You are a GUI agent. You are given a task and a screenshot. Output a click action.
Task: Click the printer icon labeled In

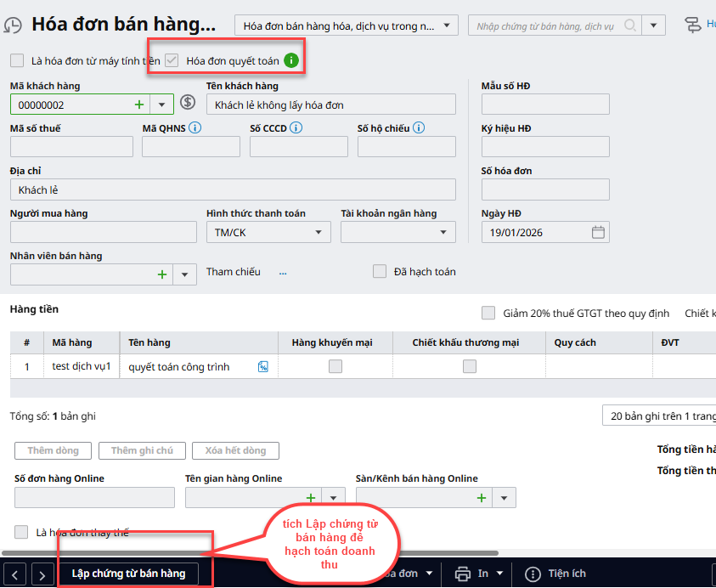click(x=463, y=574)
